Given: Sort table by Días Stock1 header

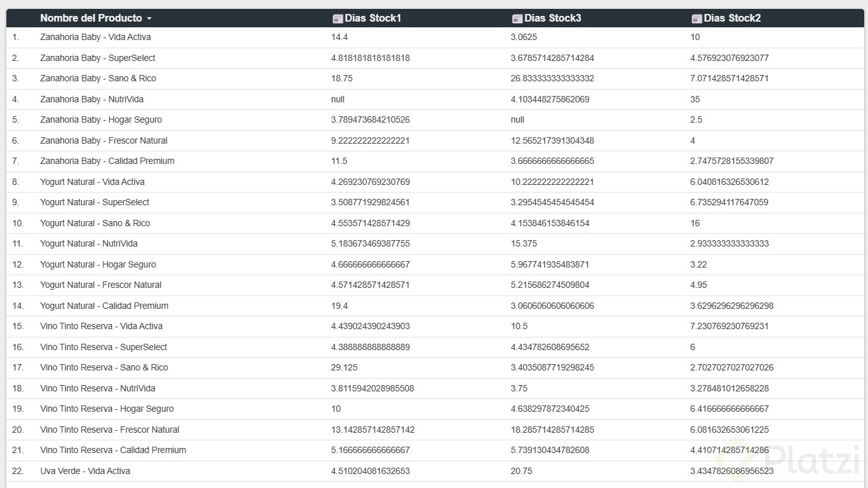Looking at the screenshot, I should pyautogui.click(x=373, y=18).
